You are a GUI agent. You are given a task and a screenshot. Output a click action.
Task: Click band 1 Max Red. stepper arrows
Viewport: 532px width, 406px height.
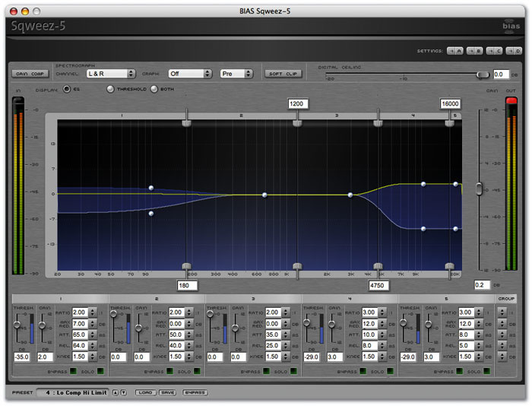pyautogui.click(x=93, y=324)
